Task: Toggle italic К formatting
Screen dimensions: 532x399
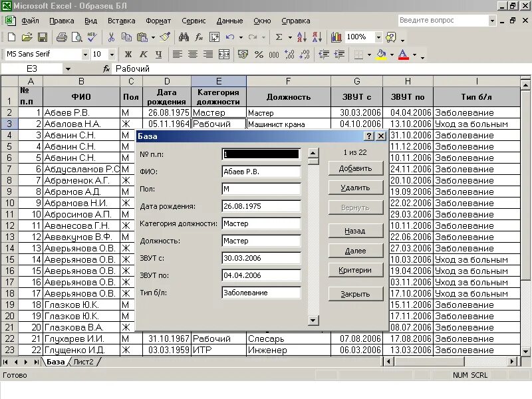Action: tap(144, 55)
